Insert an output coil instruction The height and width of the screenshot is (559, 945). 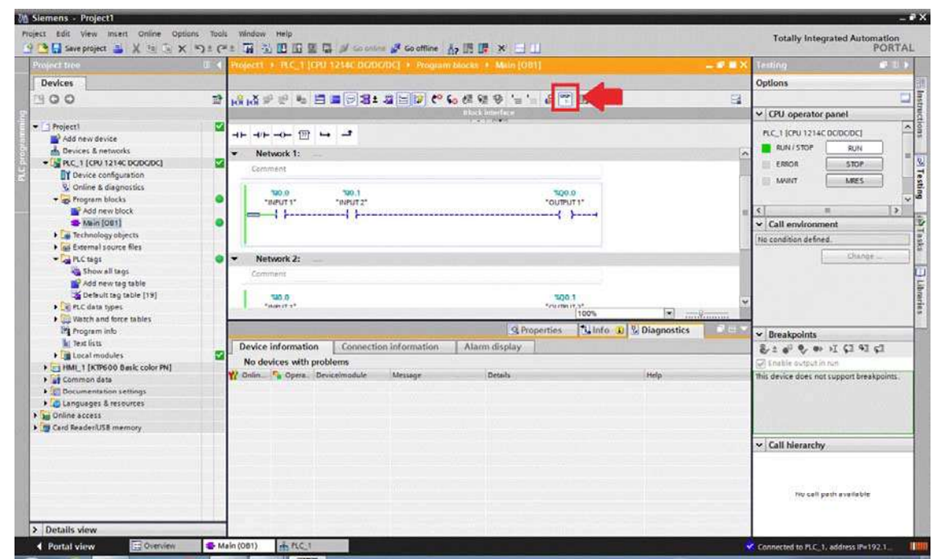pos(282,135)
